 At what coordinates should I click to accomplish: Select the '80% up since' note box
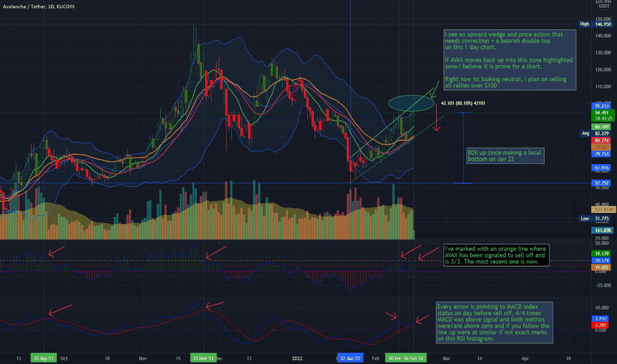click(x=505, y=156)
